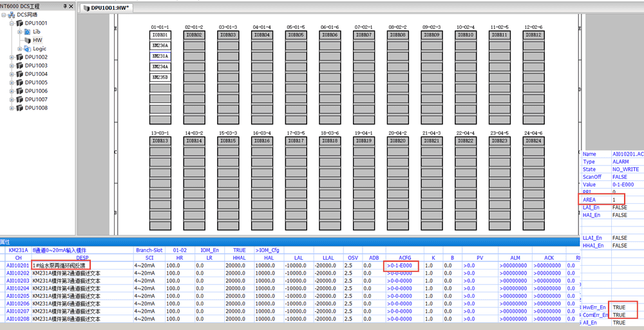
Task: Click channel AI010204 in the table
Action: [17, 289]
